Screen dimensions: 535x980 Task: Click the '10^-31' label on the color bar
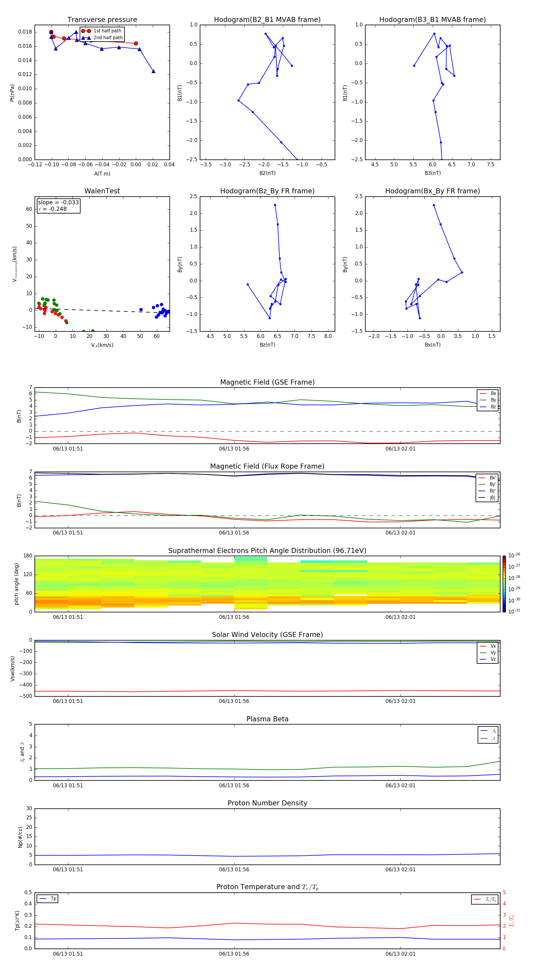(514, 611)
